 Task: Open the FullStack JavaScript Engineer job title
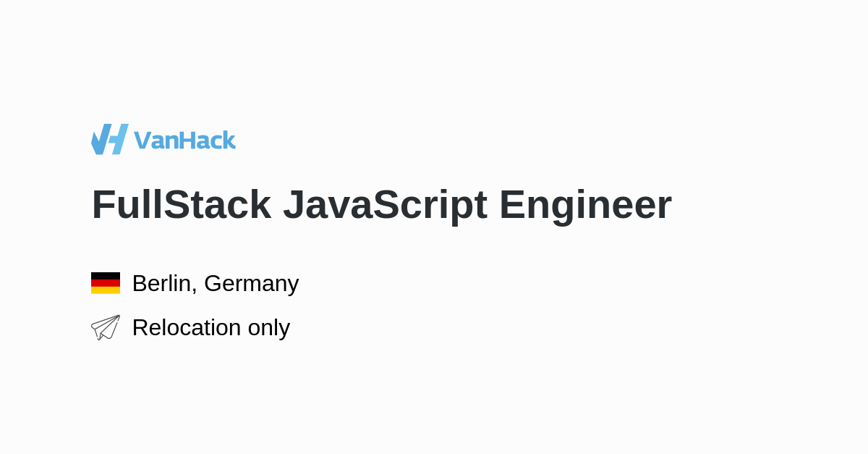pos(381,204)
